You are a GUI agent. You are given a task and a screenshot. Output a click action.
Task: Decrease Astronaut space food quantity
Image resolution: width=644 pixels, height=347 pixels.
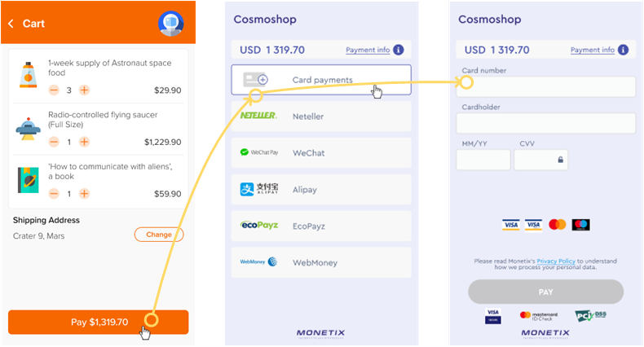(x=54, y=90)
